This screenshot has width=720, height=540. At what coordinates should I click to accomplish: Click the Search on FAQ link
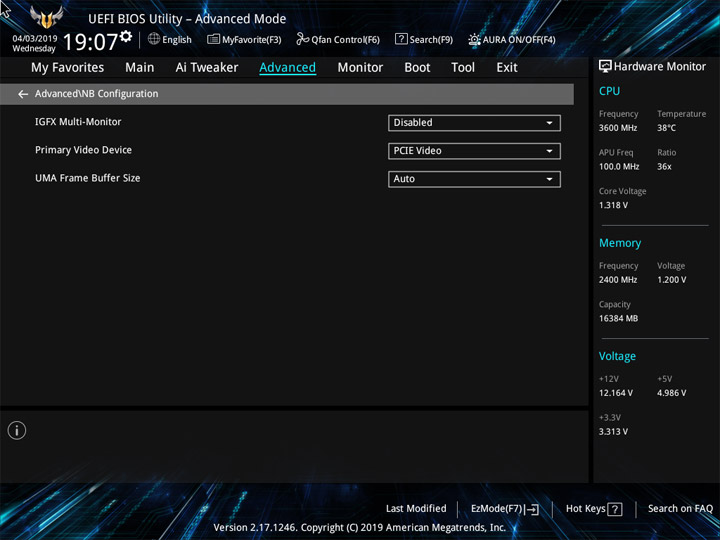(x=680, y=509)
